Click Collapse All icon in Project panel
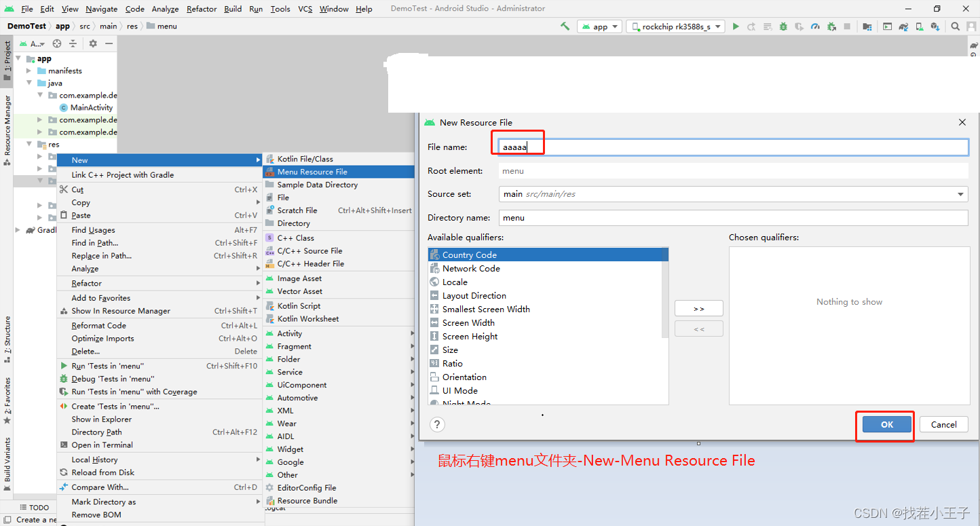 pos(73,43)
